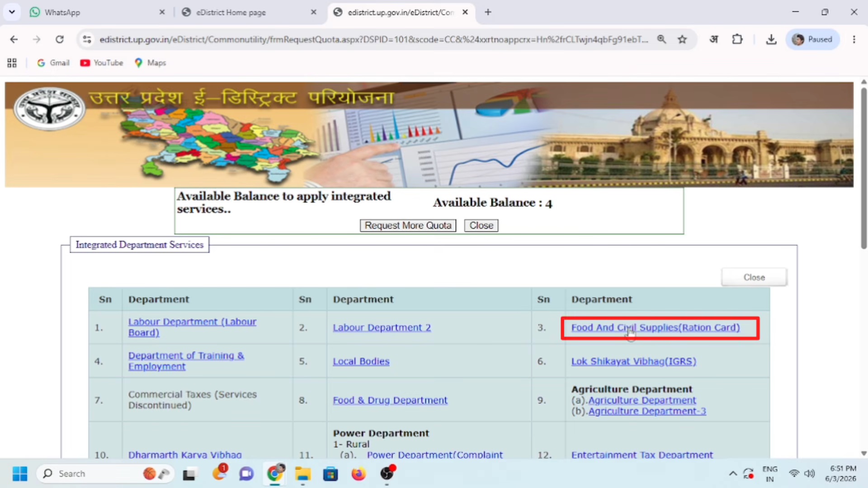Open the apps grid in bookmarks bar

(x=12, y=63)
